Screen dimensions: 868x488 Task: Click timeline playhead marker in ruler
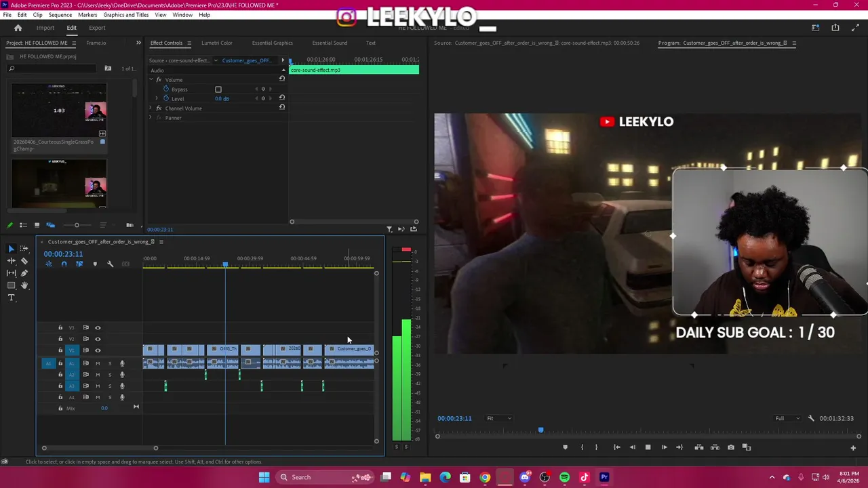tap(225, 264)
